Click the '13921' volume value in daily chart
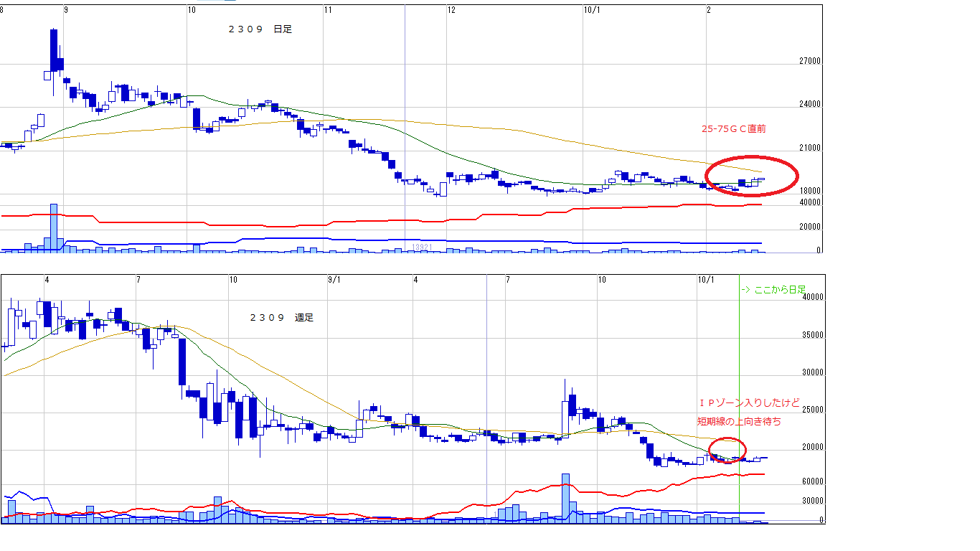The width and height of the screenshot is (980, 551). tap(421, 248)
